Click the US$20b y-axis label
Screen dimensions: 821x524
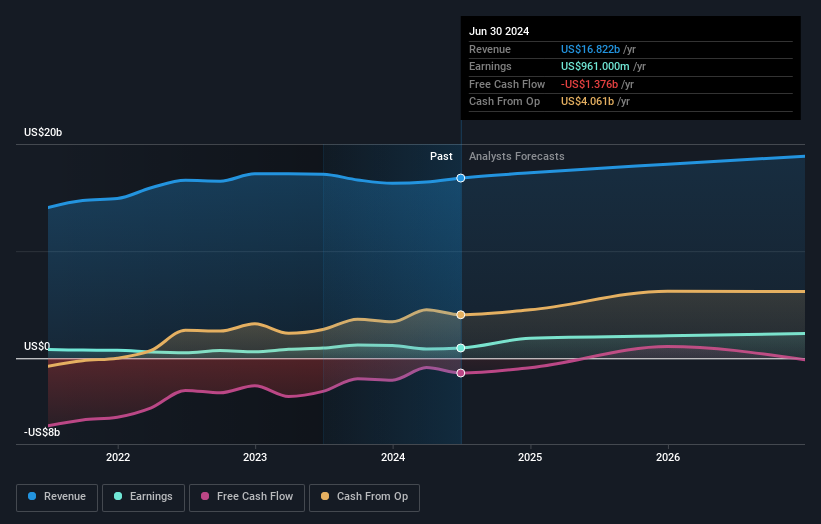coord(43,132)
